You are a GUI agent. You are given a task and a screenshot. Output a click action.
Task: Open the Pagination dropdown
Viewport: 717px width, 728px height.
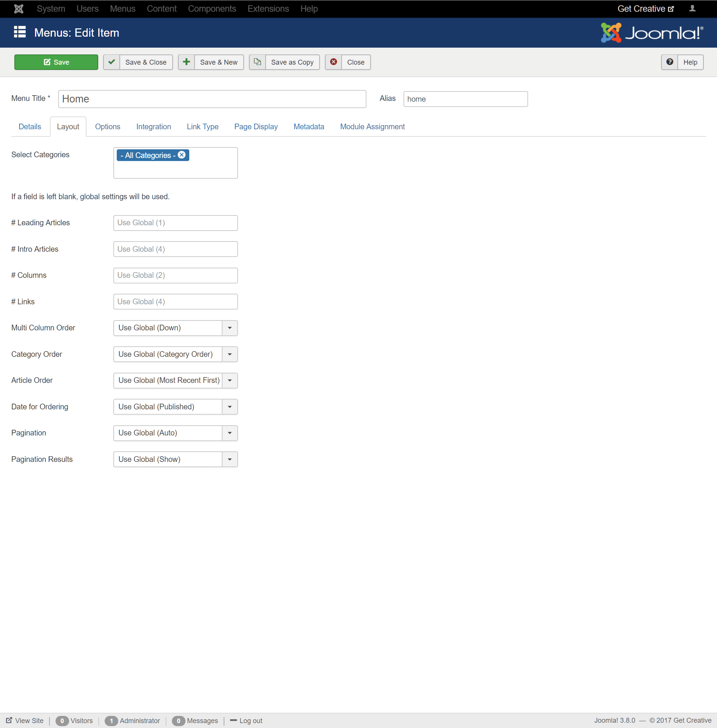point(176,433)
